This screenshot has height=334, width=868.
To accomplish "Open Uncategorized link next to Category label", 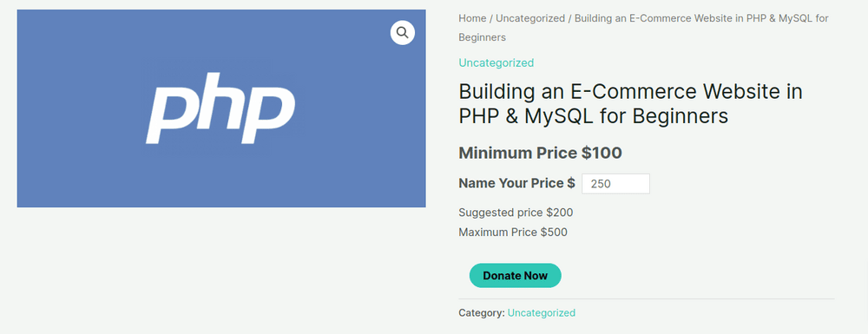I will click(x=542, y=313).
